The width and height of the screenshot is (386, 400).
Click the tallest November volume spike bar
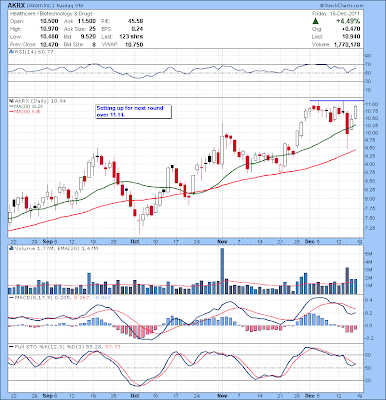tap(222, 271)
